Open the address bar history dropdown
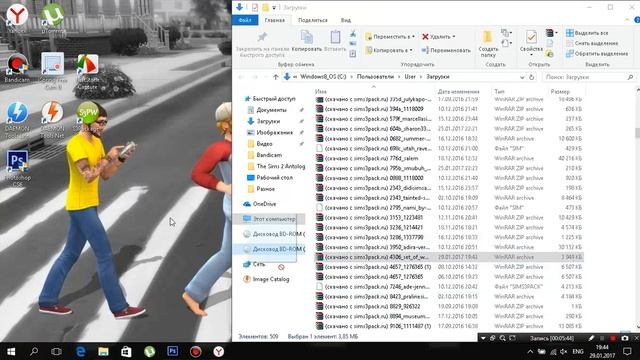 pyautogui.click(x=522, y=77)
